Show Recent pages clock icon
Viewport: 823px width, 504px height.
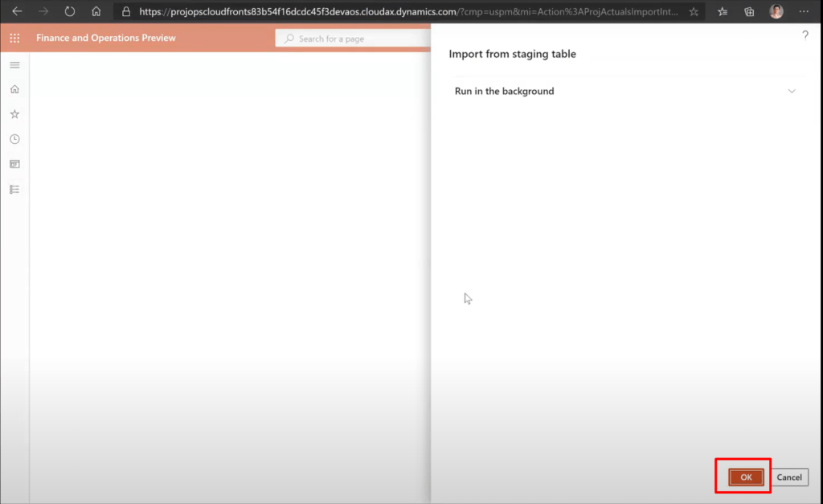[14, 139]
